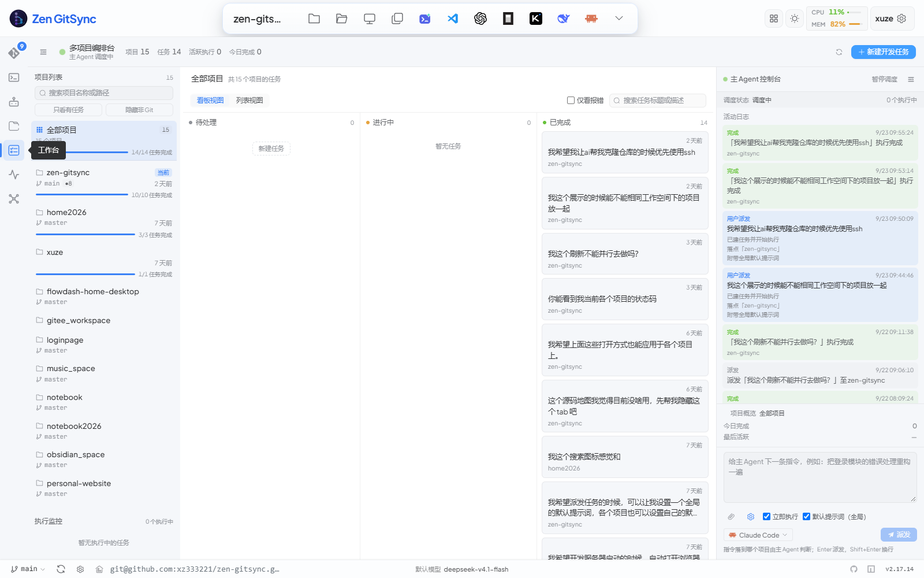Open the GitHub icon in the status bar
This screenshot has width=924, height=578.
(x=854, y=569)
